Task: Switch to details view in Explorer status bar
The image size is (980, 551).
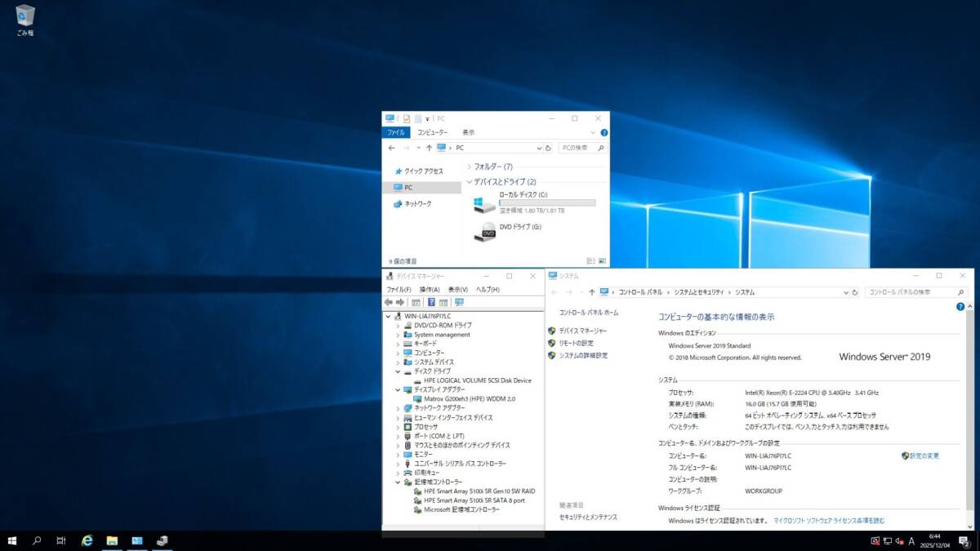Action: point(590,260)
